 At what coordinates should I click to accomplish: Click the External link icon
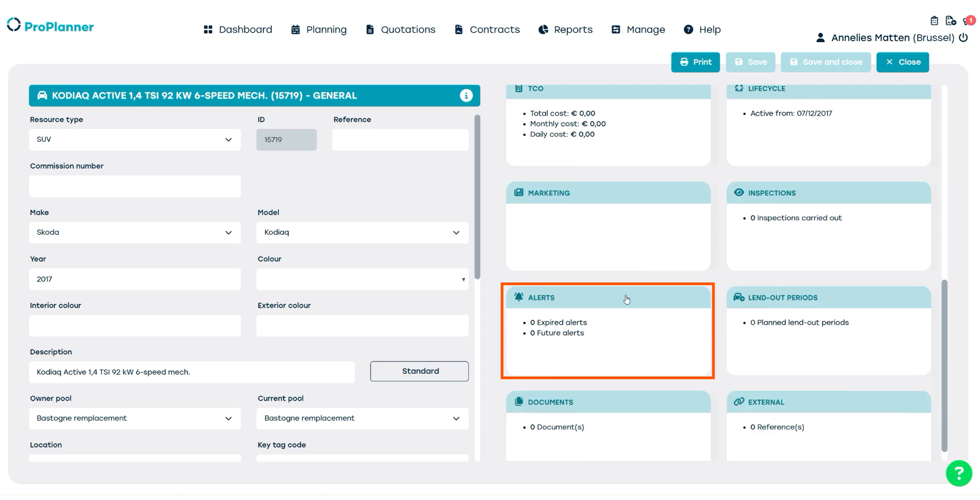tap(739, 402)
